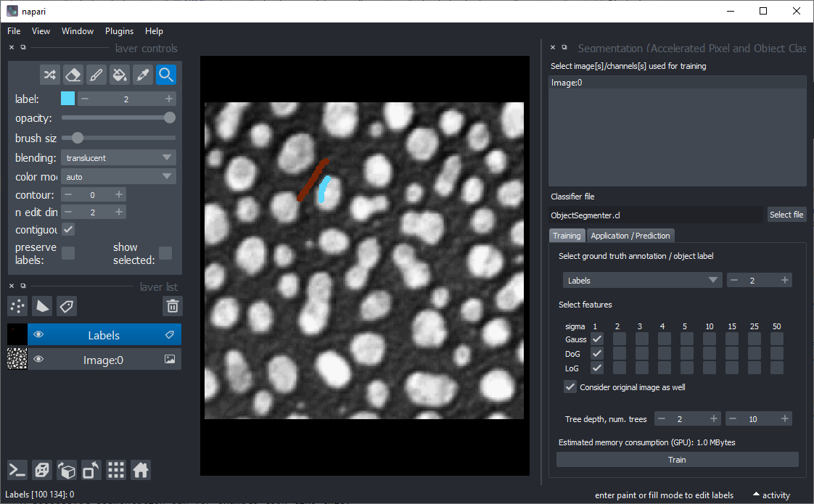Hide the Image:0 layer
This screenshot has height=504, width=814.
tap(38, 359)
